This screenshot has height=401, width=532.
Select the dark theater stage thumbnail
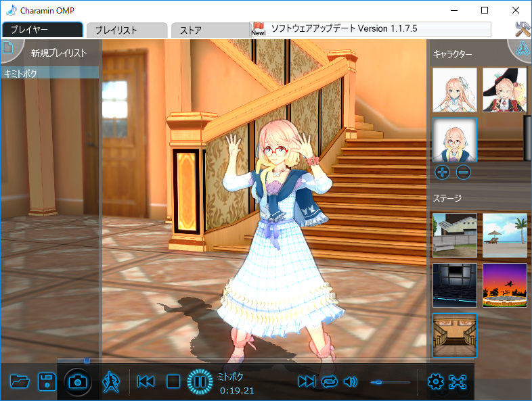click(455, 285)
